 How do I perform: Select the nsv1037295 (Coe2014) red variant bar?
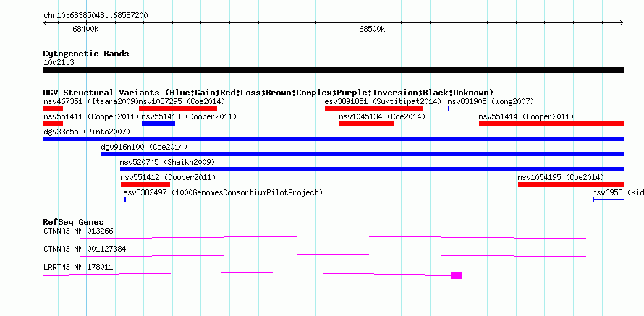[178, 108]
